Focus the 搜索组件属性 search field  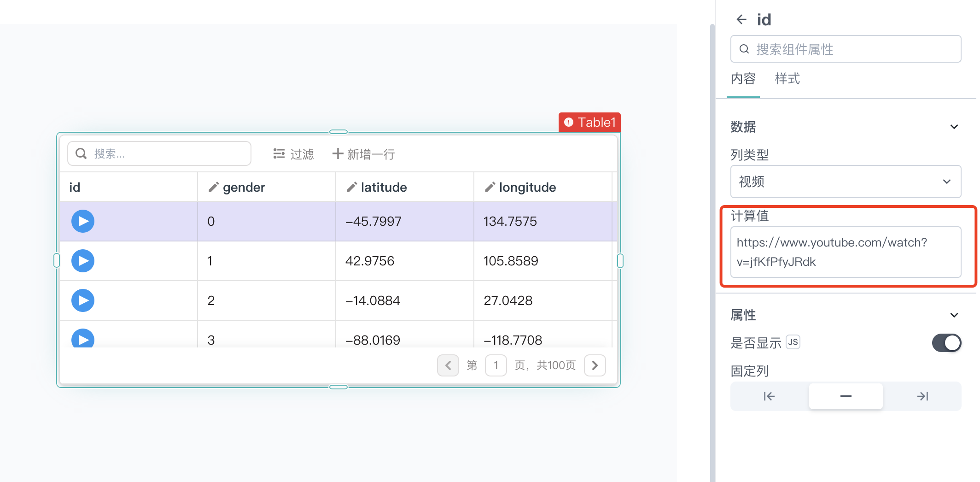click(x=846, y=49)
